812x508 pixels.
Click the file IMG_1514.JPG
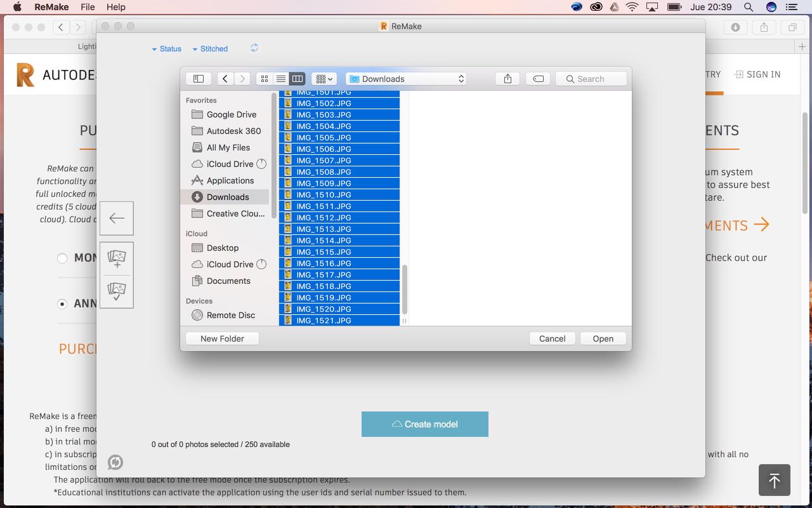339,241
